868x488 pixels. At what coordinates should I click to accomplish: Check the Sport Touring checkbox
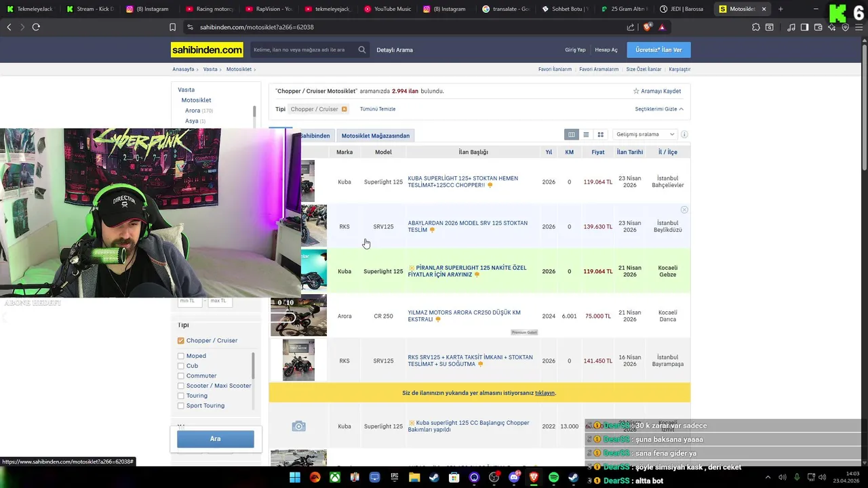181,406
